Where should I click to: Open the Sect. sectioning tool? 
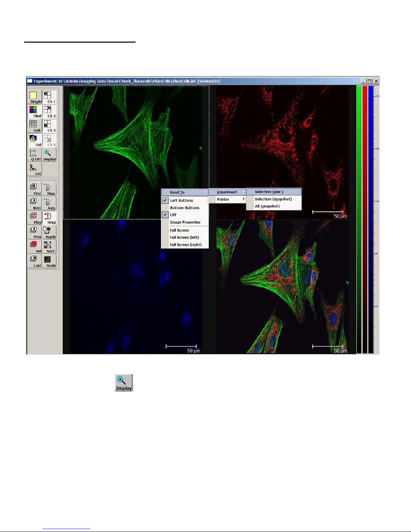point(49,247)
